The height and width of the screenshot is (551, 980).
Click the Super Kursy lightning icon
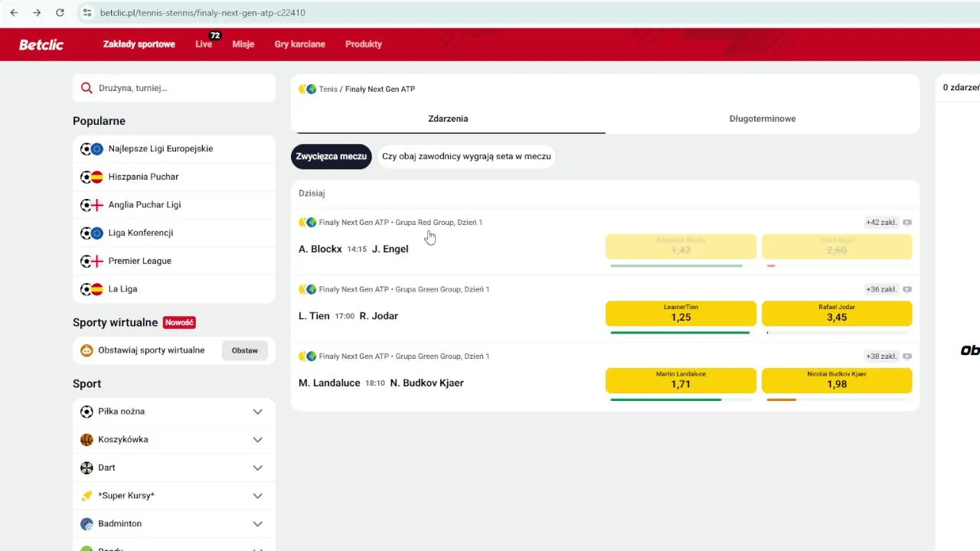click(87, 496)
